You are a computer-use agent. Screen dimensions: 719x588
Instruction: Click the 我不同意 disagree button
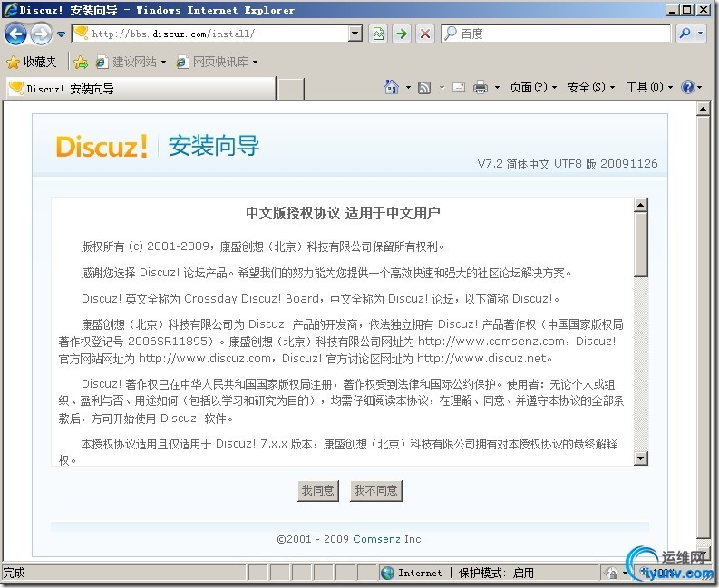pos(376,491)
